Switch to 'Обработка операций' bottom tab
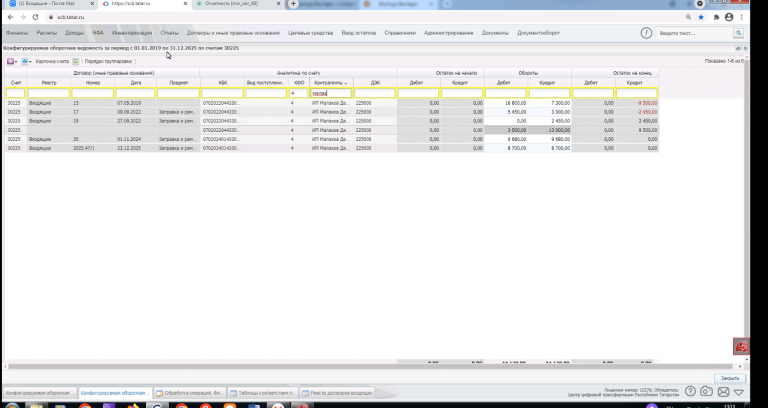 190,393
